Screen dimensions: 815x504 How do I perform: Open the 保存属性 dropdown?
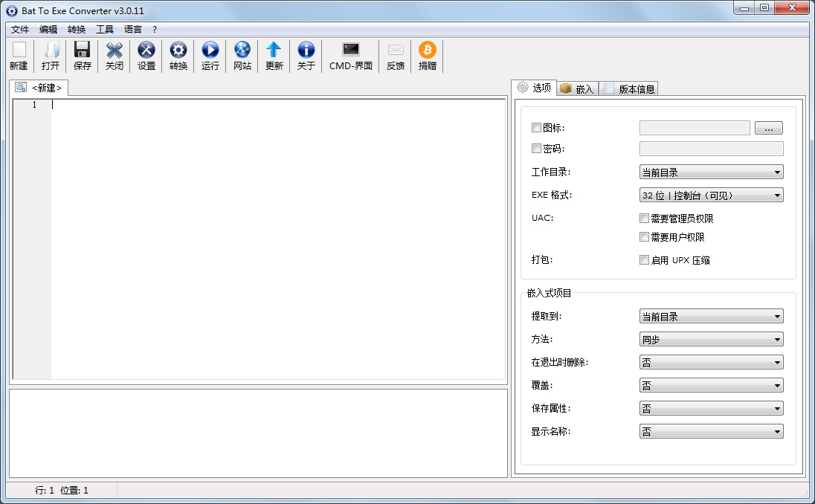coord(711,408)
